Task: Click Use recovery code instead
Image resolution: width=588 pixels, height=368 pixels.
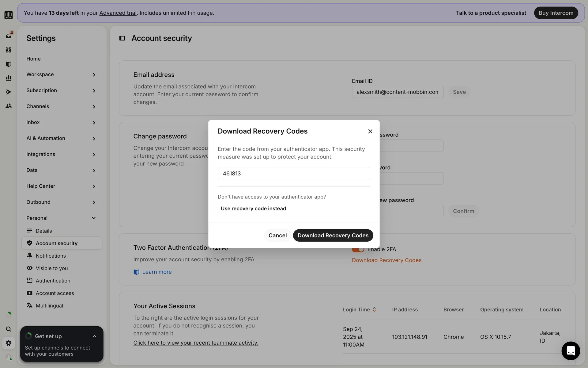Action: point(253,209)
